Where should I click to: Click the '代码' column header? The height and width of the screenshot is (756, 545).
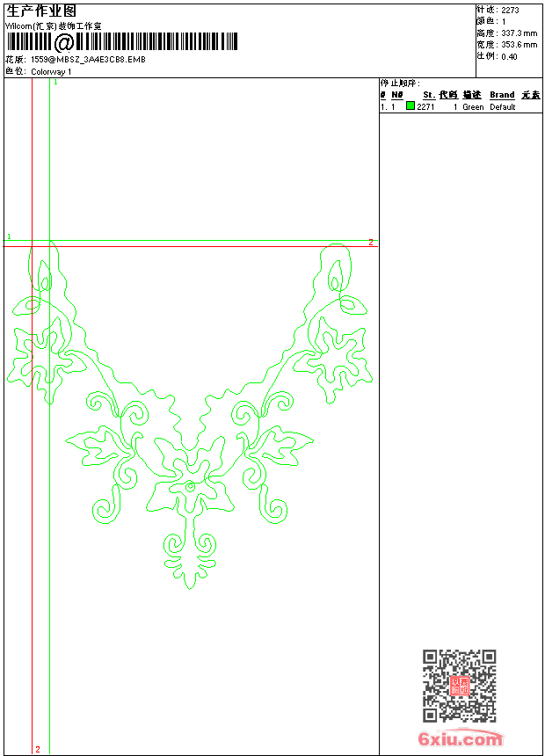coord(448,95)
